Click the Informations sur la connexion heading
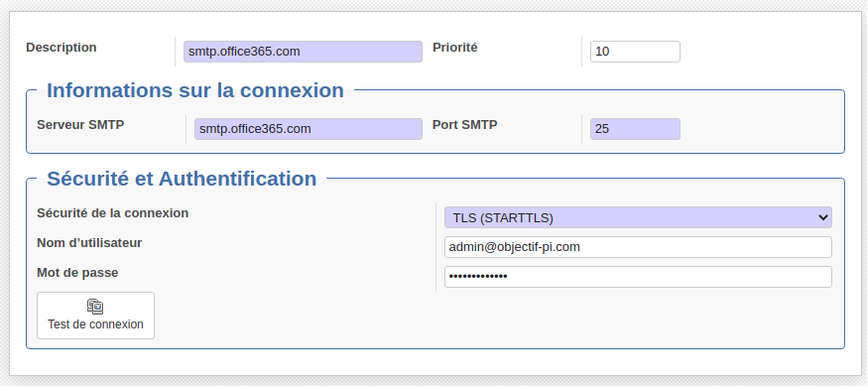 (195, 90)
